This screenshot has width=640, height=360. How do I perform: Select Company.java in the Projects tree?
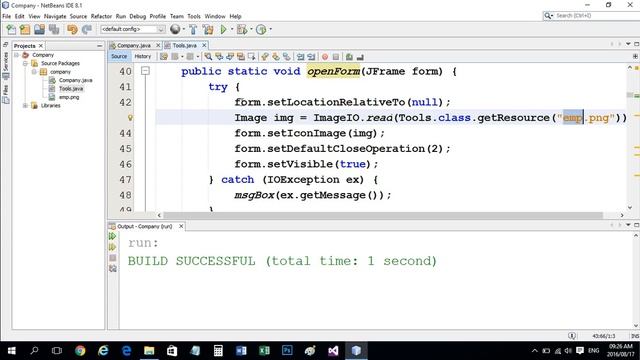[x=76, y=80]
